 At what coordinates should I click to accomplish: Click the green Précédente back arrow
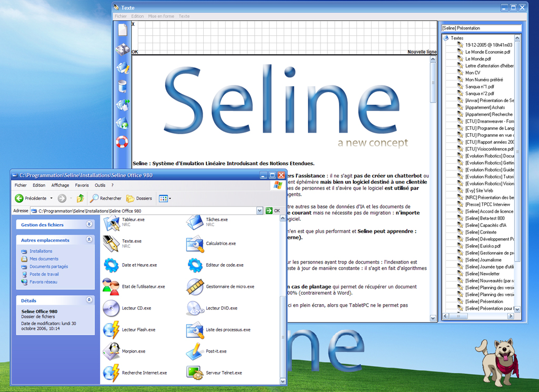[19, 198]
